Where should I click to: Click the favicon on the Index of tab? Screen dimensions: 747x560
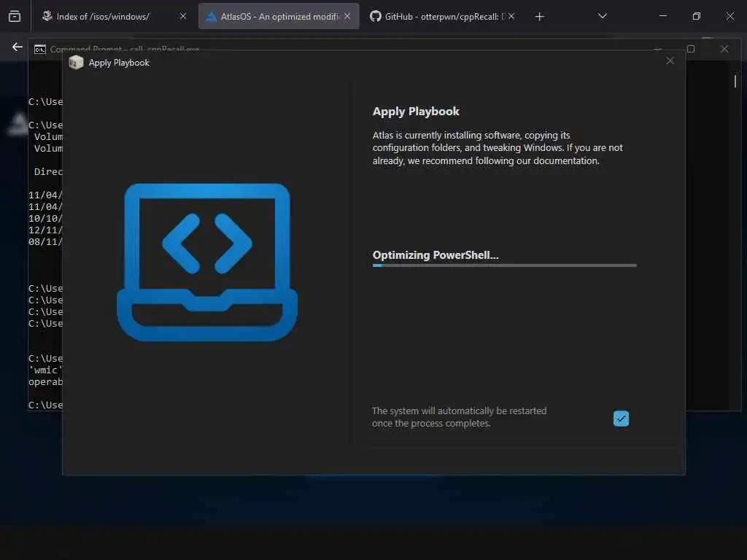pos(47,16)
